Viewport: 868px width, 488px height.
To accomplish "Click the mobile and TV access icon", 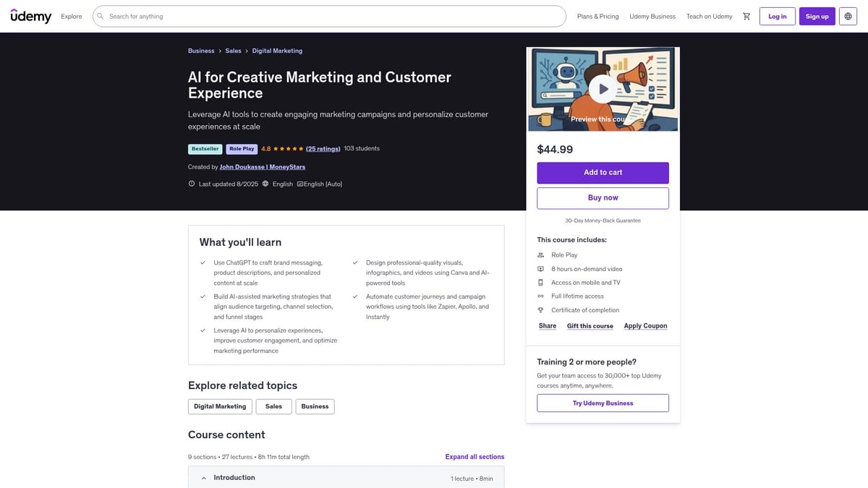I will coord(540,282).
